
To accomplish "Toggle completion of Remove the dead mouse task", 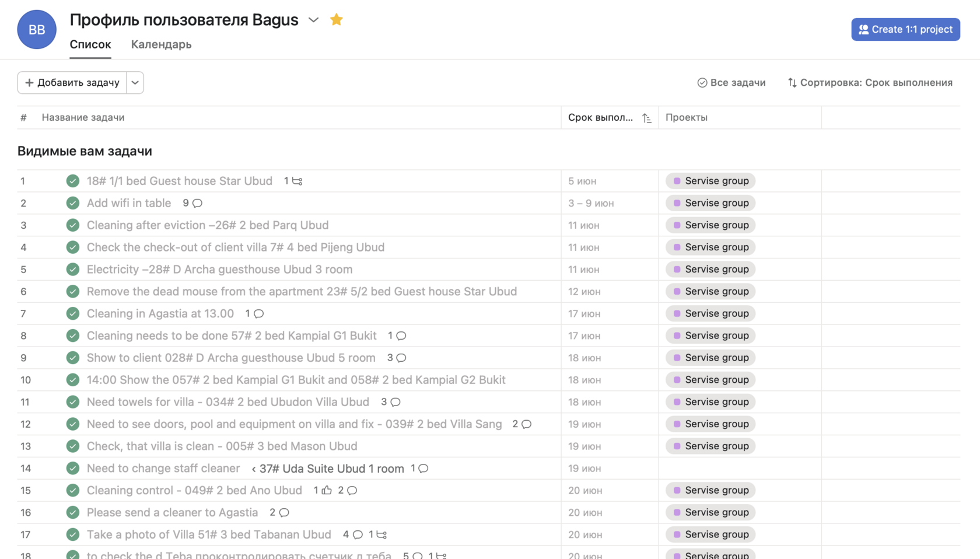I will 73,292.
